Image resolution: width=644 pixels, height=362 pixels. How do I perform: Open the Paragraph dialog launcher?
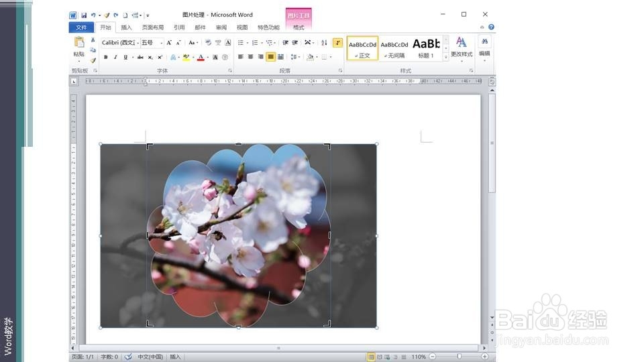(x=341, y=71)
